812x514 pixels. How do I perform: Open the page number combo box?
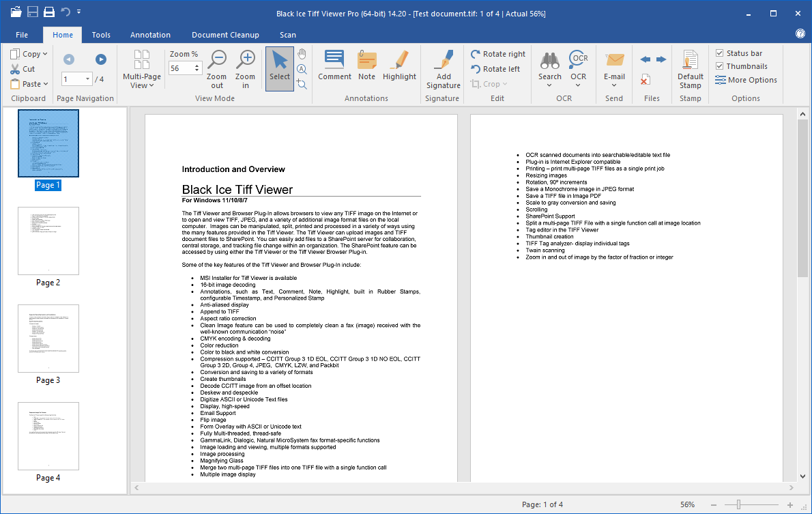coord(87,79)
